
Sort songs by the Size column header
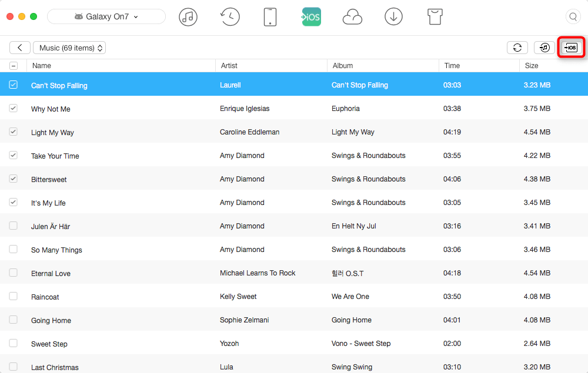tap(532, 66)
